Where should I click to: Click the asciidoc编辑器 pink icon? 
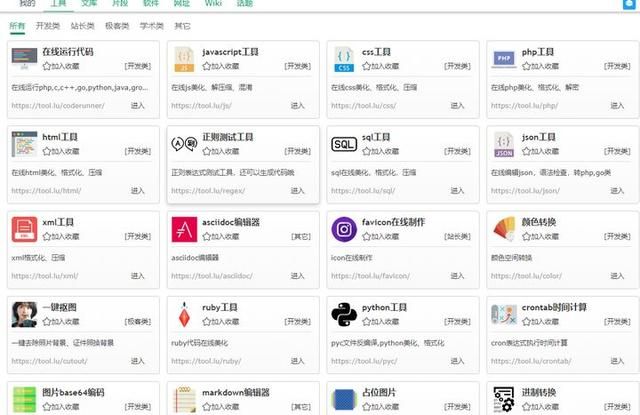click(x=184, y=229)
